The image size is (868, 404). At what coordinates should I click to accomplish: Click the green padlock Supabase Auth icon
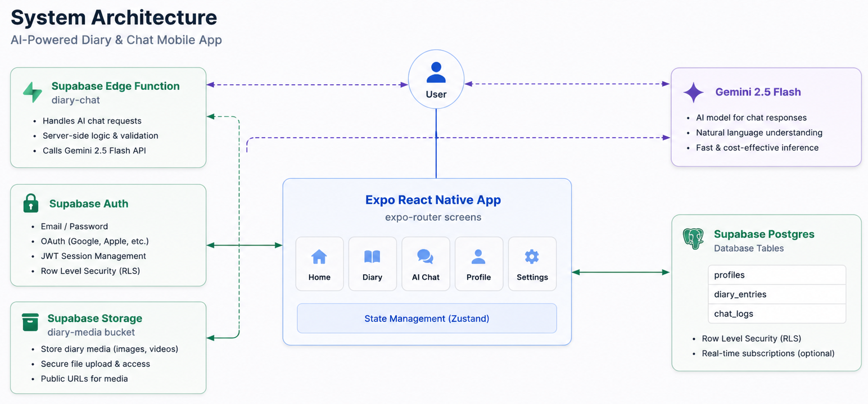[30, 203]
